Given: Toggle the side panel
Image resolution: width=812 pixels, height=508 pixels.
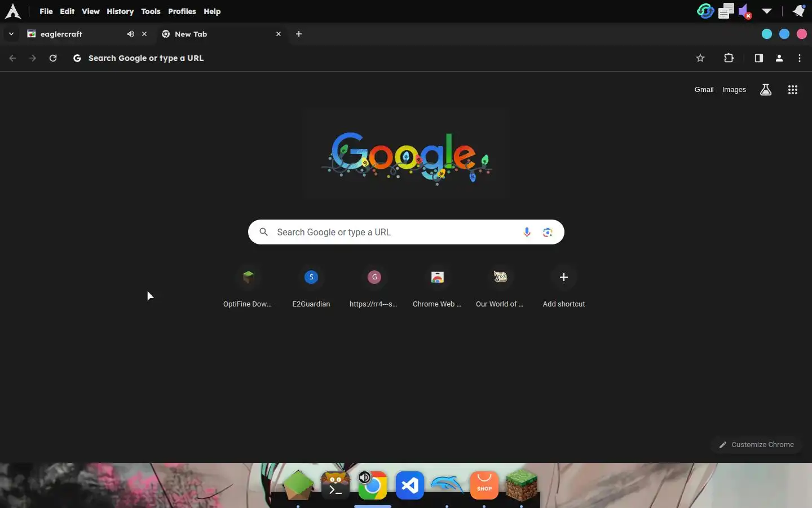Looking at the screenshot, I should pyautogui.click(x=758, y=58).
